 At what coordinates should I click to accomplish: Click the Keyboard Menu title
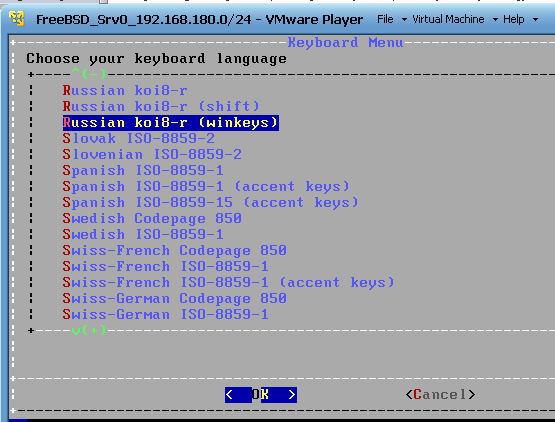point(345,42)
